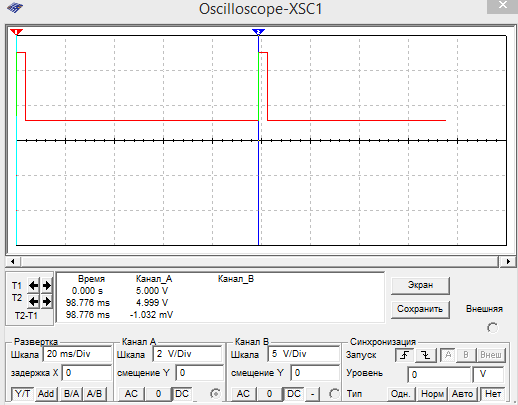This screenshot has height=405, width=518.
Task: Click Channel B invert minus button
Action: point(313,394)
